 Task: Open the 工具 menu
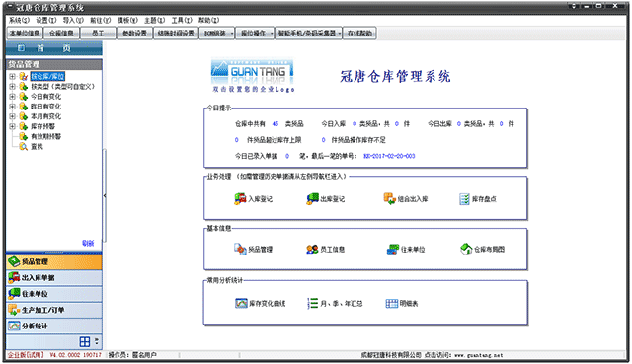click(x=182, y=20)
